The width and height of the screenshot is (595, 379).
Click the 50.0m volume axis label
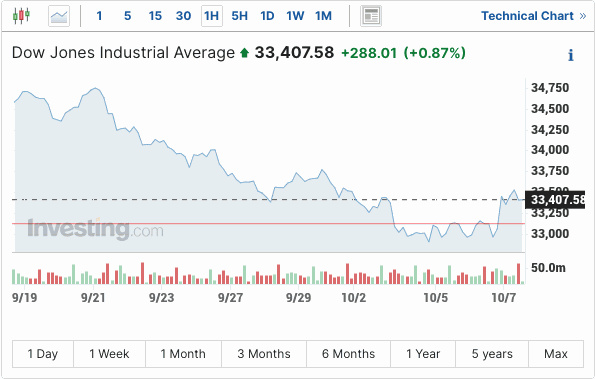coord(548,268)
